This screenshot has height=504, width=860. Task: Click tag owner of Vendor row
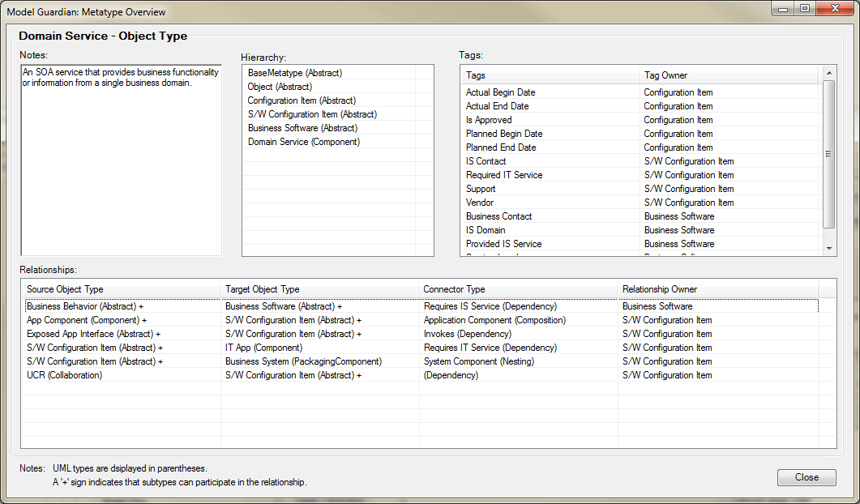(x=689, y=202)
